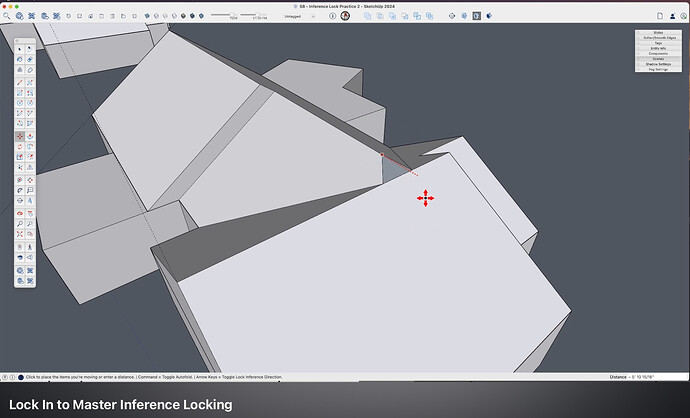The image size is (690, 418).
Task: Pick the Lasso Select tool
Action: 30,49
